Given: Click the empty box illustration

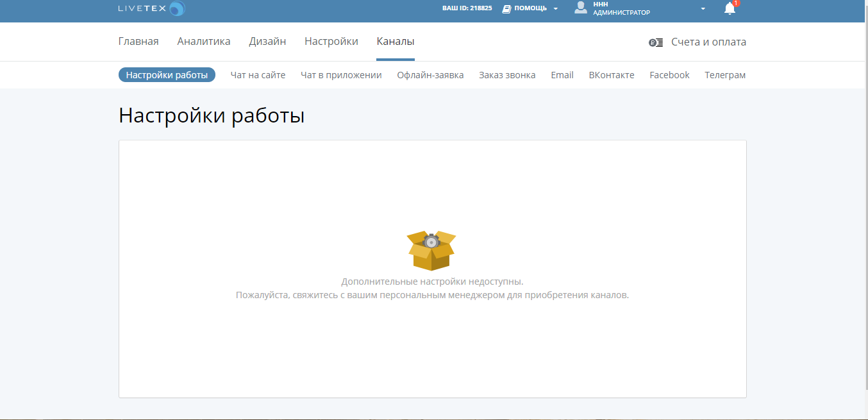Looking at the screenshot, I should click(432, 249).
